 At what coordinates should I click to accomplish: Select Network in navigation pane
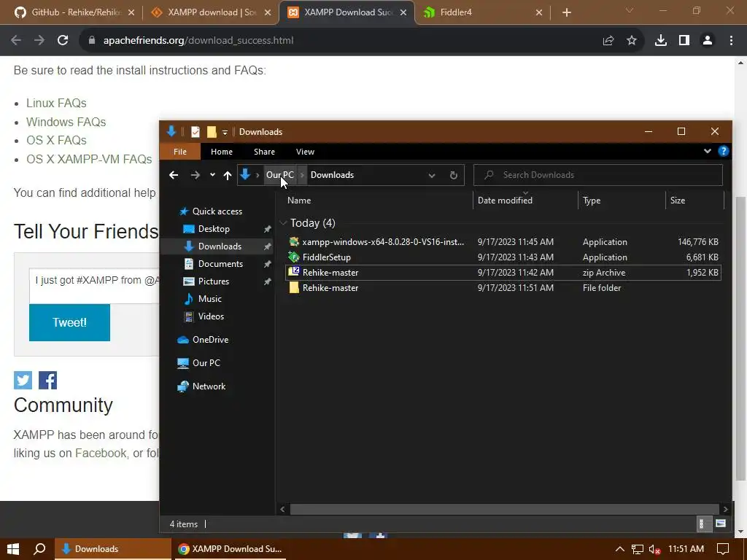209,386
